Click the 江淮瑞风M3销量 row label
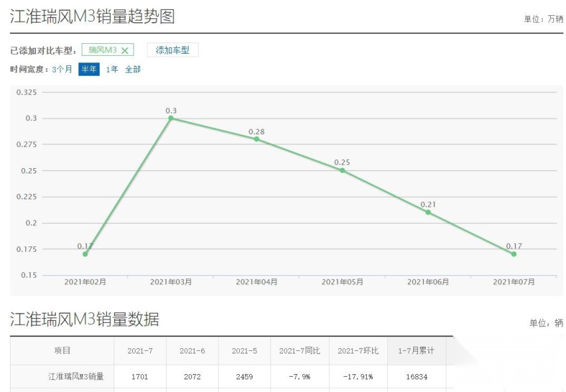 (76, 377)
